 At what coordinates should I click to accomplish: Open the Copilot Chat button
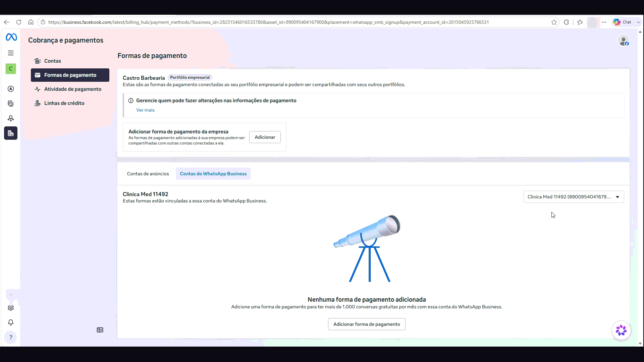tap(623, 22)
